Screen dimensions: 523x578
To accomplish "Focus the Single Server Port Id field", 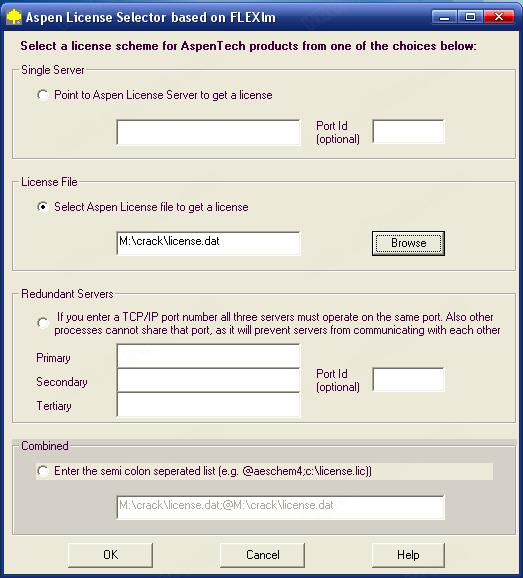I will [408, 132].
